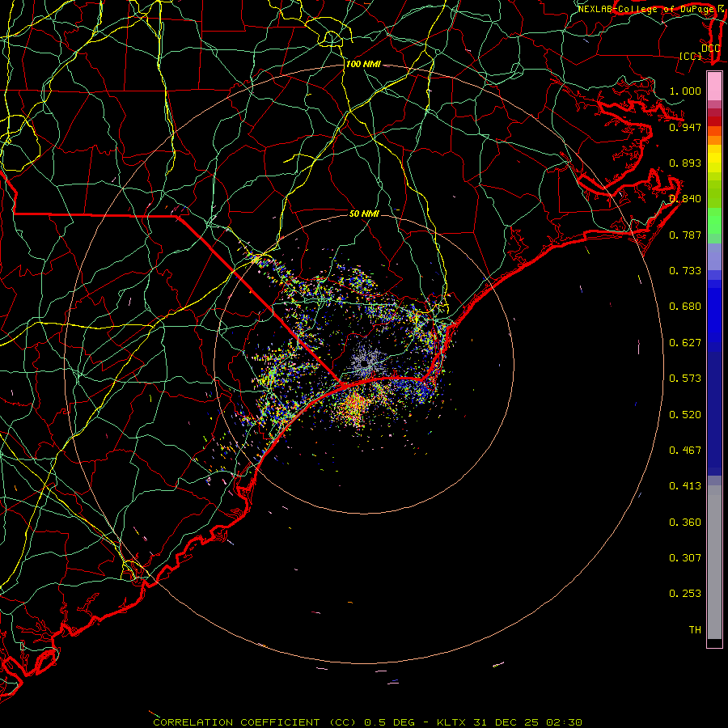
Task: Click the 1.000 value on the color scale
Action: point(685,91)
